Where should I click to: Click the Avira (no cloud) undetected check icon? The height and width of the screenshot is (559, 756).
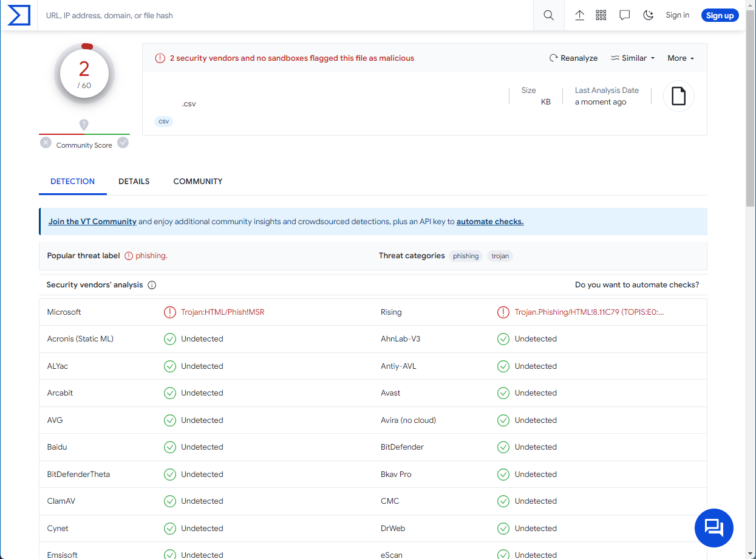pos(503,420)
